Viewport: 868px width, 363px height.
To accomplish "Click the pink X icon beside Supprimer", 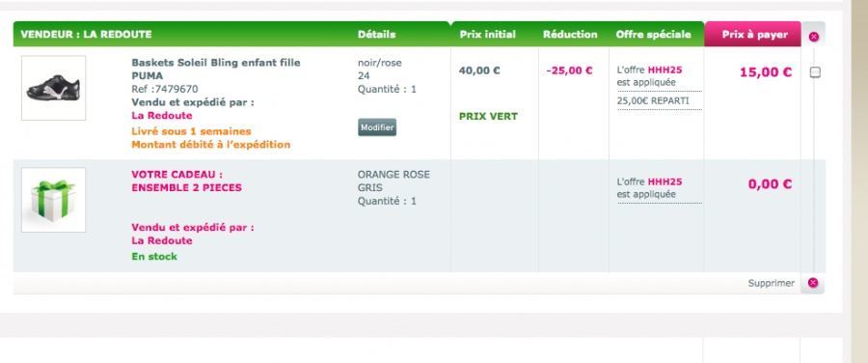I will click(813, 283).
